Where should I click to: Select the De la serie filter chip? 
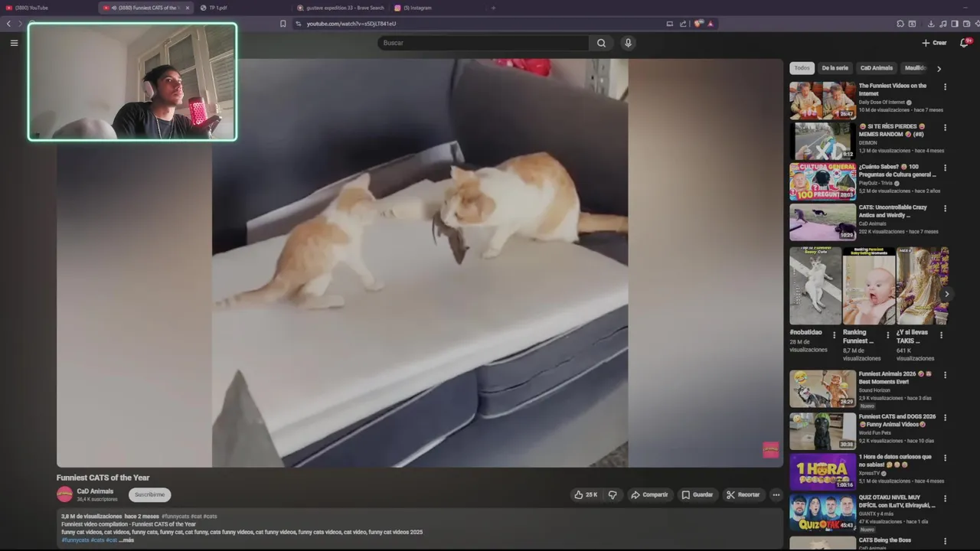(835, 68)
